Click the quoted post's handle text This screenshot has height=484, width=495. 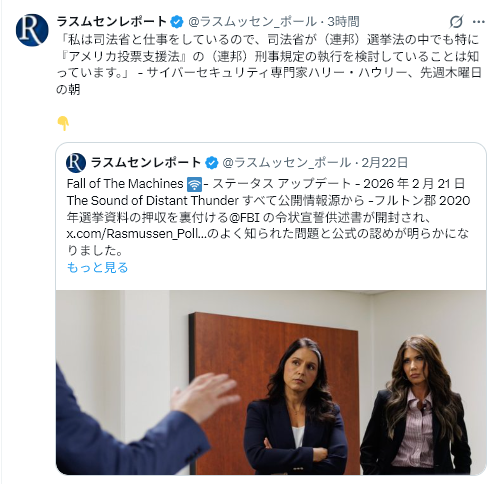tap(286, 163)
